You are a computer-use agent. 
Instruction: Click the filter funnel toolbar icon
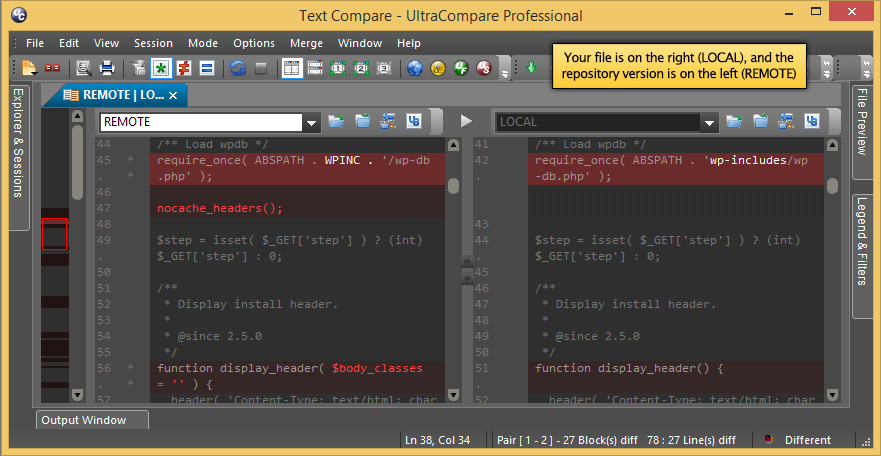(x=138, y=69)
